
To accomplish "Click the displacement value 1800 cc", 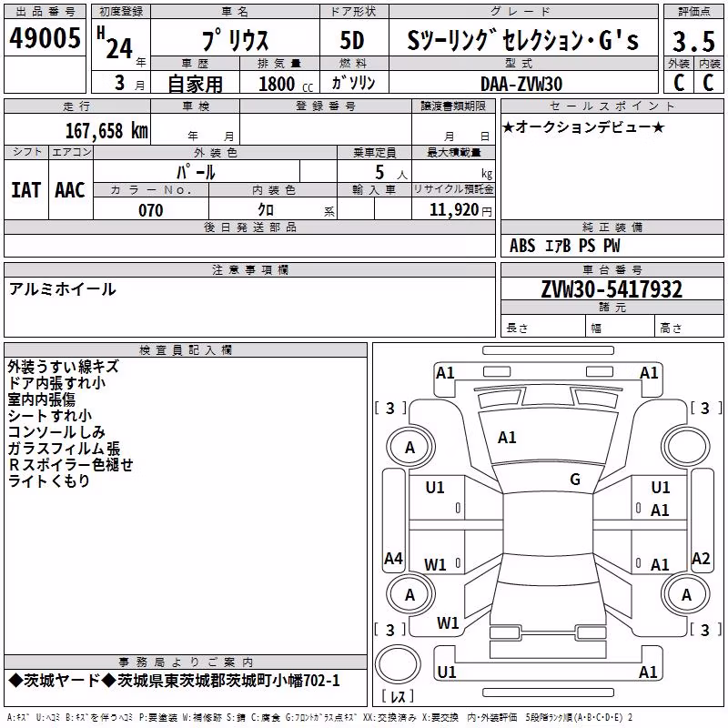I will click(286, 85).
